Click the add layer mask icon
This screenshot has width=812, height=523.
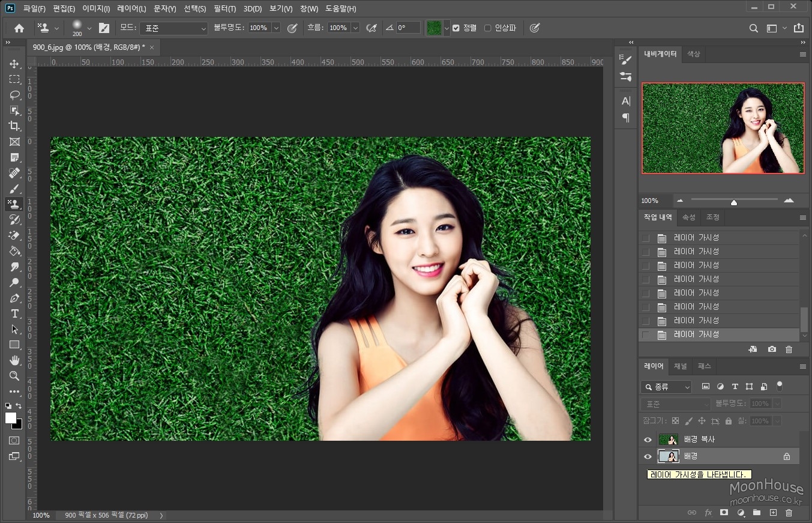724,513
